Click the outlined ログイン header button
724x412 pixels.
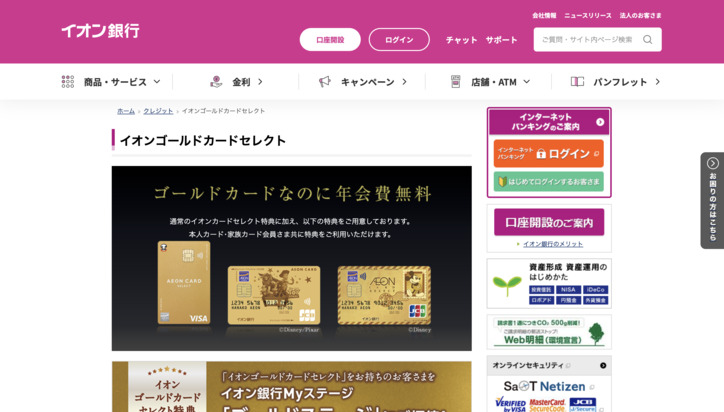coord(399,40)
